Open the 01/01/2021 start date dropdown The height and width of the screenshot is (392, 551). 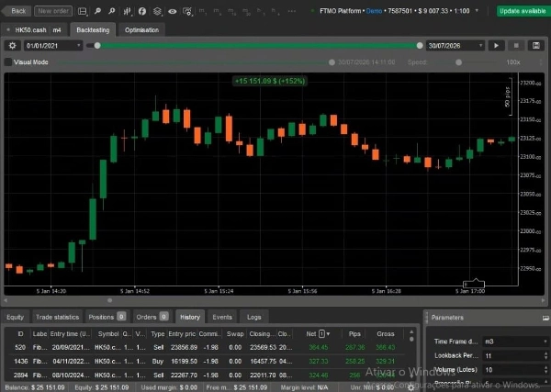pyautogui.click(x=53, y=46)
